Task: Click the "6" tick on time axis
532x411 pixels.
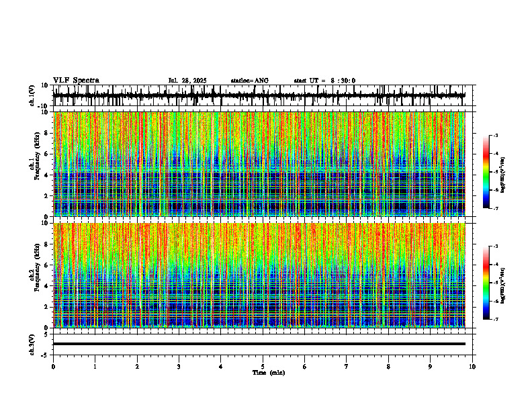Action: [x=305, y=367]
